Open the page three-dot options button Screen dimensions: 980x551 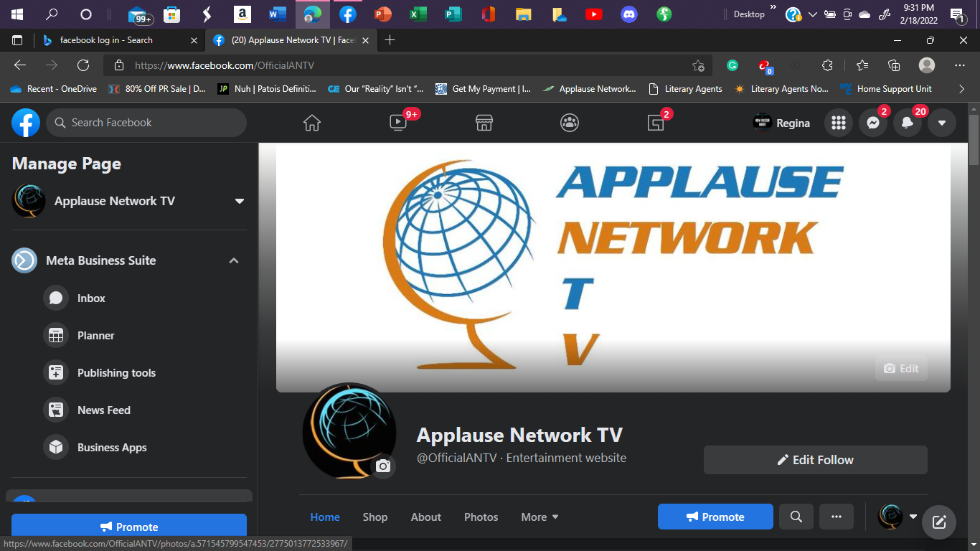(x=837, y=517)
